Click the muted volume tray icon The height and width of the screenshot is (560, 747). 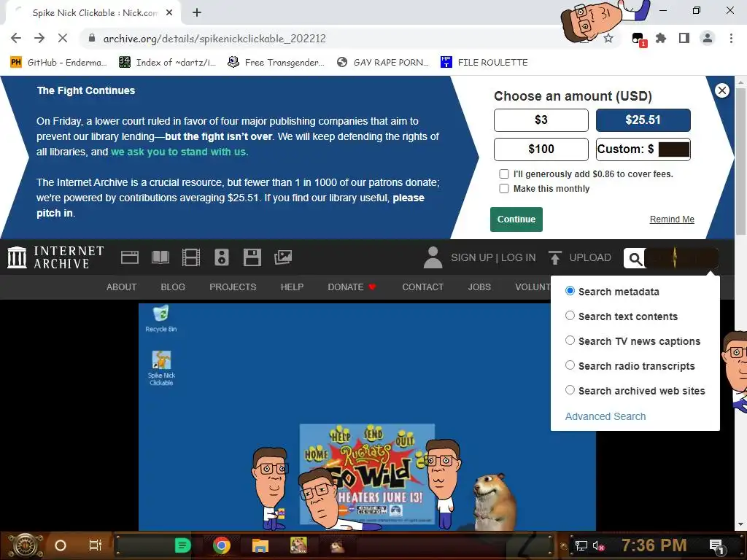(597, 545)
